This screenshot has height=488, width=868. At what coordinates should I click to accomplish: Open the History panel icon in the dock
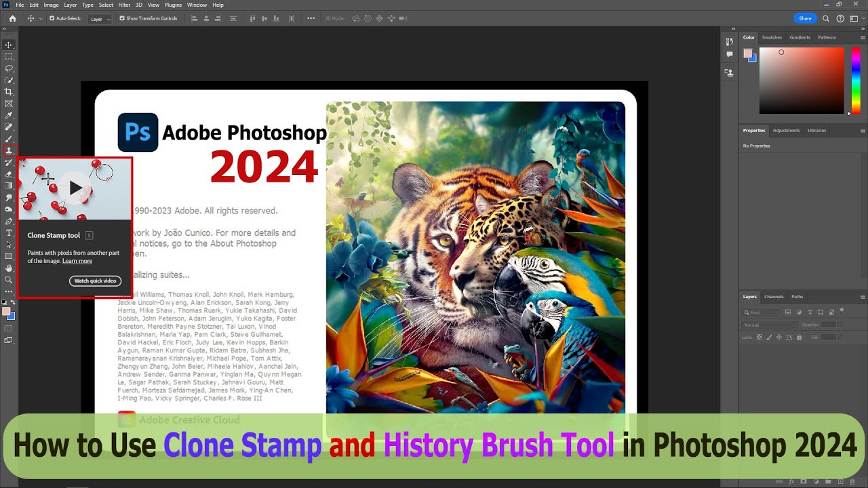click(730, 43)
